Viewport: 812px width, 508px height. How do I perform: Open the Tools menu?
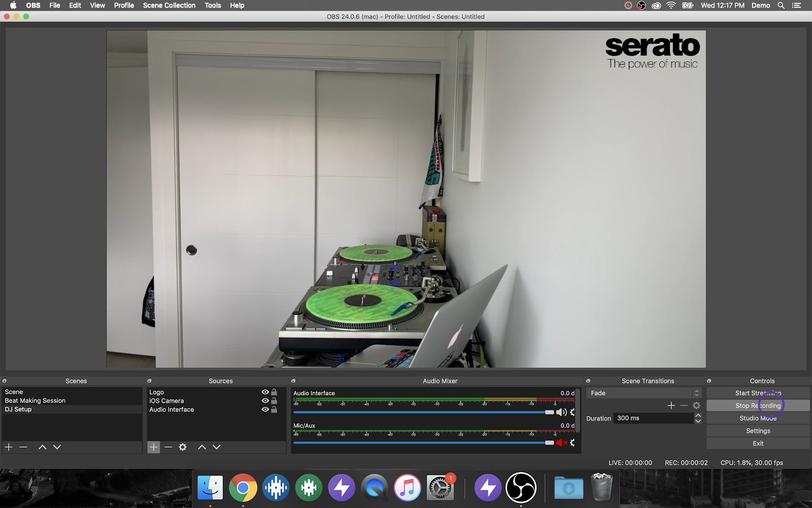(213, 6)
